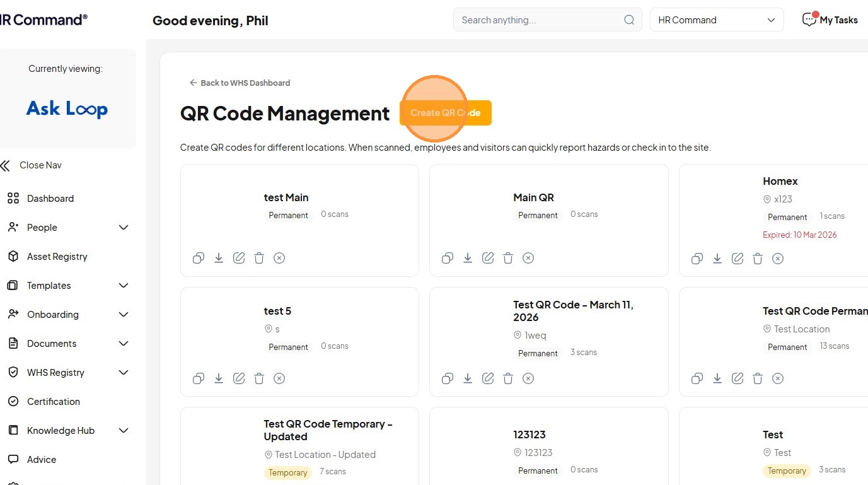
Task: Delete the test Main QR code
Action: point(259,258)
